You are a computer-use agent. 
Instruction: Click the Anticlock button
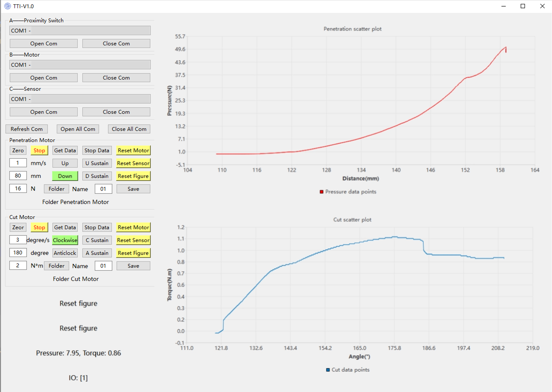65,253
